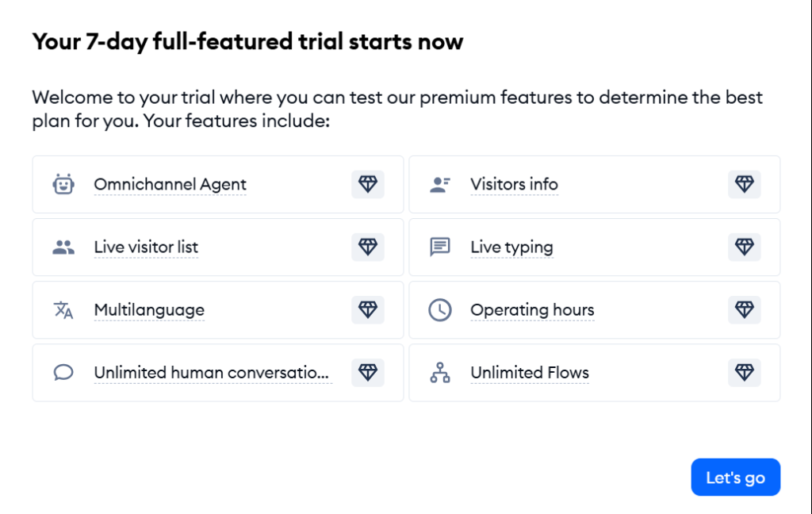Click the Unlimited Flows hierarchy icon
812x514 pixels.
[439, 373]
